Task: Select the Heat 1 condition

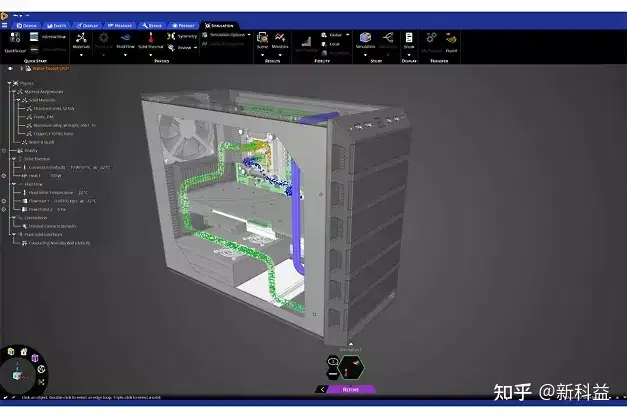Action: [42, 176]
